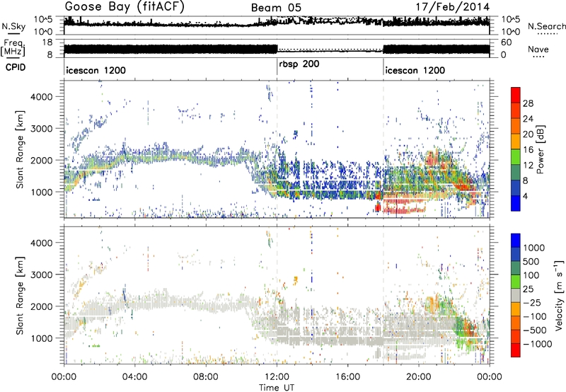The image size is (566, 392).
Task: Pick the dark blue top Velocity colorbar segment
Action: 516,241
